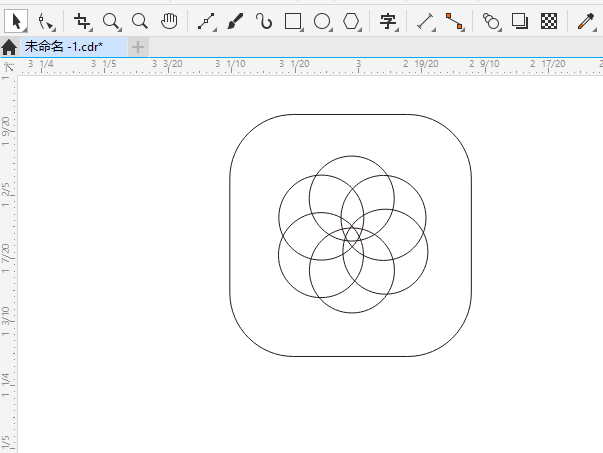Select the Connector tool

455,22
